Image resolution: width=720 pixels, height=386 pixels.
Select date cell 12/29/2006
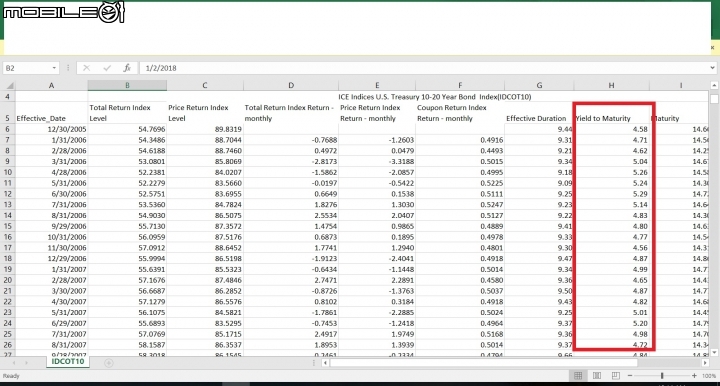[x=51, y=259]
